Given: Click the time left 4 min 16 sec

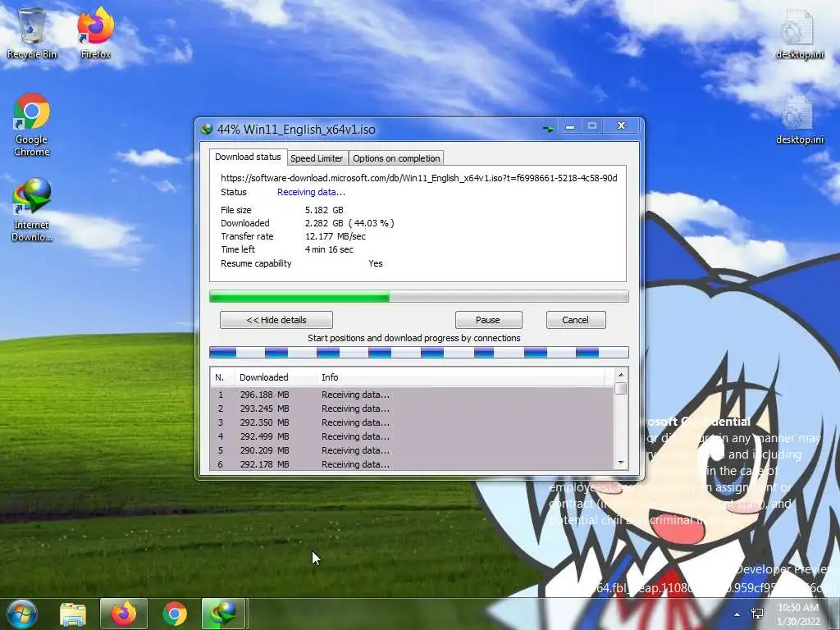Looking at the screenshot, I should pyautogui.click(x=329, y=249).
